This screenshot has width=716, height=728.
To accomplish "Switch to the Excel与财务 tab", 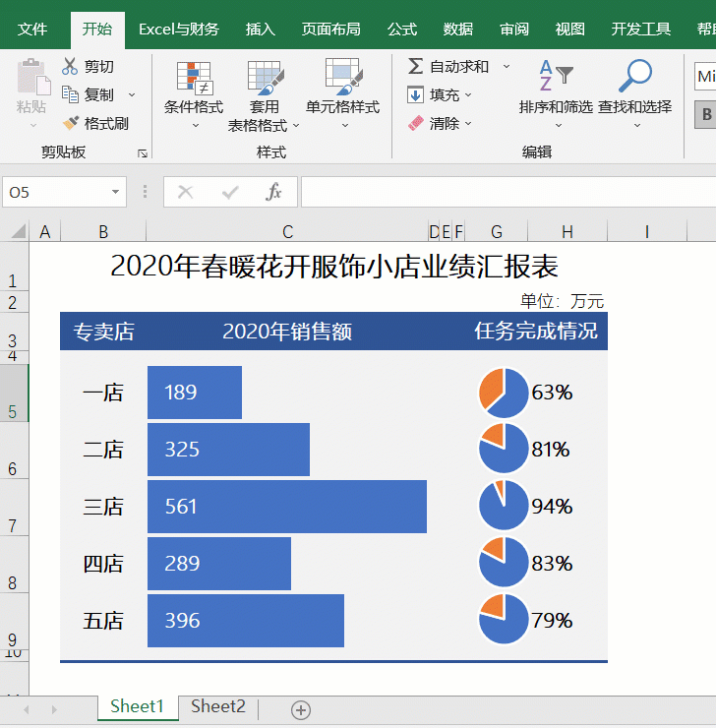I will pos(179,30).
